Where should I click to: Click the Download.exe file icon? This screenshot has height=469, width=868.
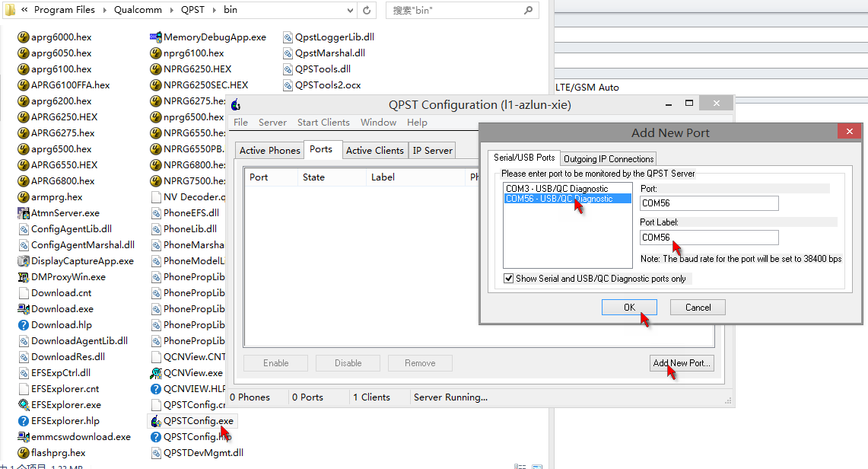[24, 309]
